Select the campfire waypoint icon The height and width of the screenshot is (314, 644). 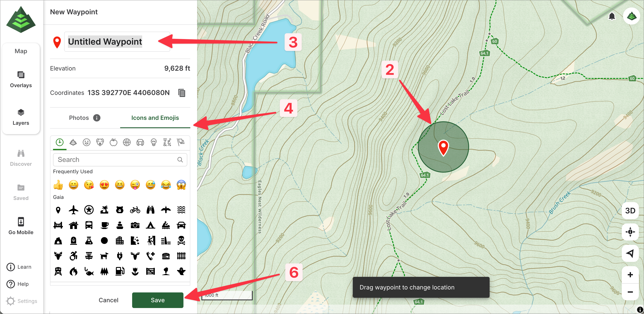tap(74, 271)
